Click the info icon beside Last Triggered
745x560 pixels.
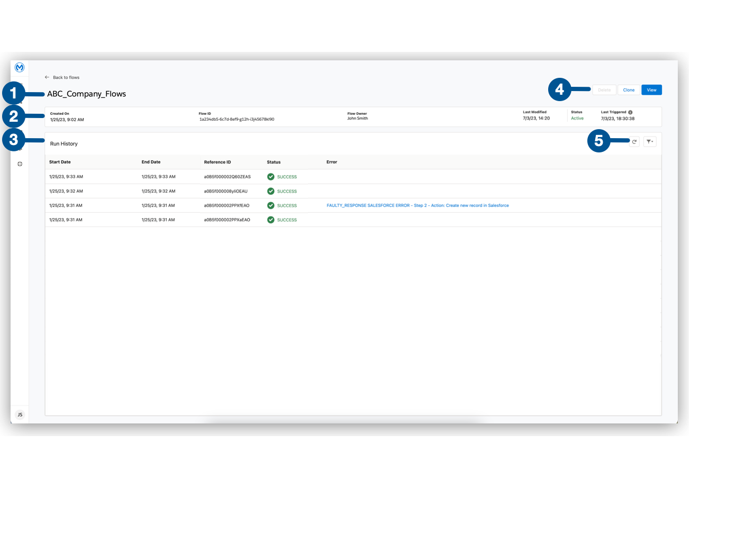630,112
